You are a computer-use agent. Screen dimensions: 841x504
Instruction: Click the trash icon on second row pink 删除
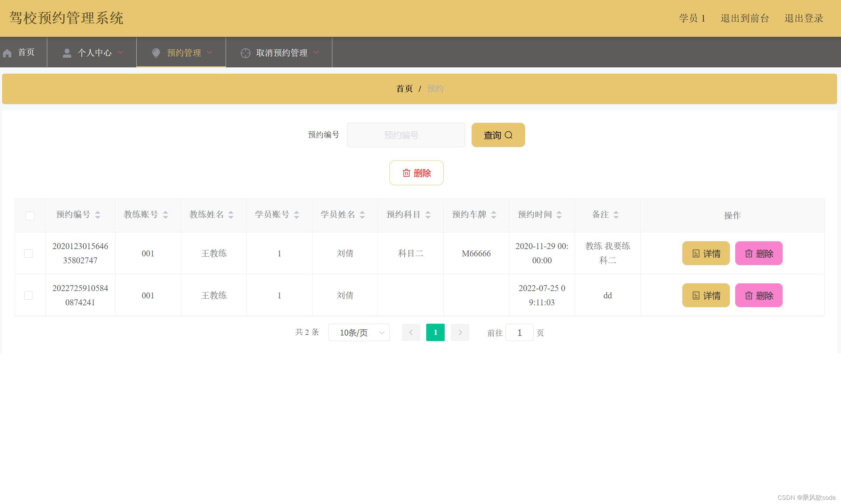[x=749, y=295]
